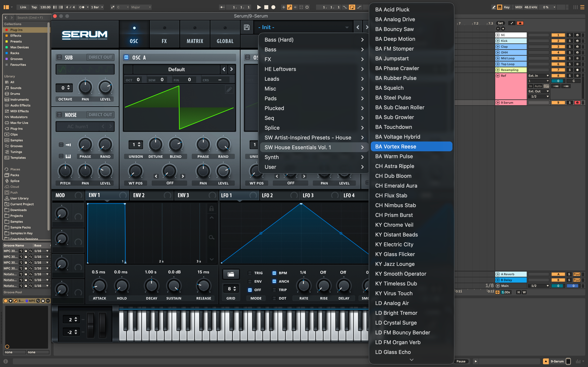
Task: Enable the LFO TRIG mode checkbox
Action: coord(250,273)
